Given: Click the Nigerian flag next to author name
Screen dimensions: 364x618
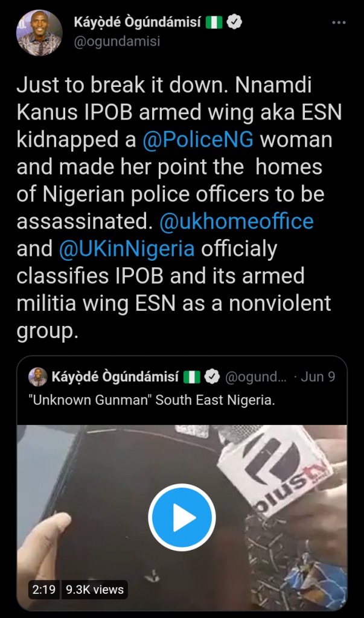Looking at the screenshot, I should pos(214,23).
